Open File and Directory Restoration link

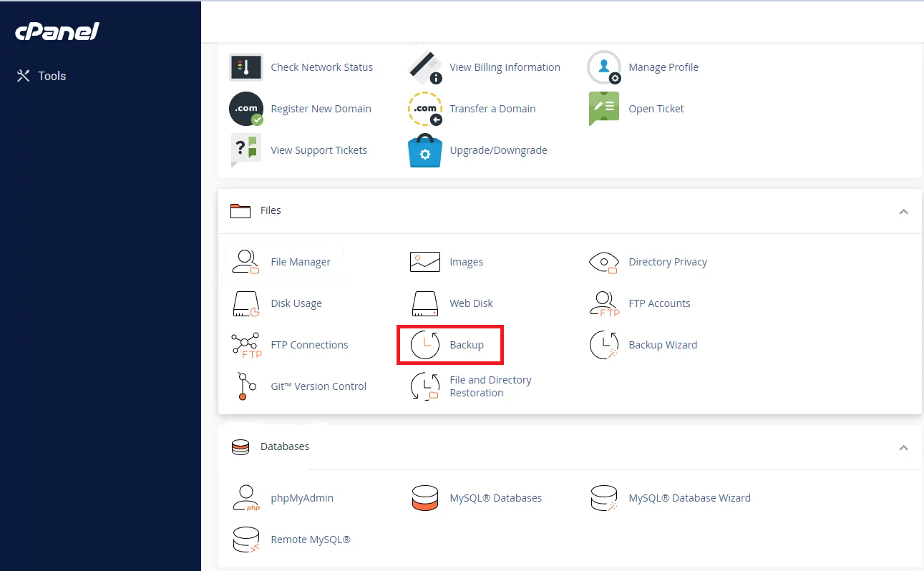[491, 386]
